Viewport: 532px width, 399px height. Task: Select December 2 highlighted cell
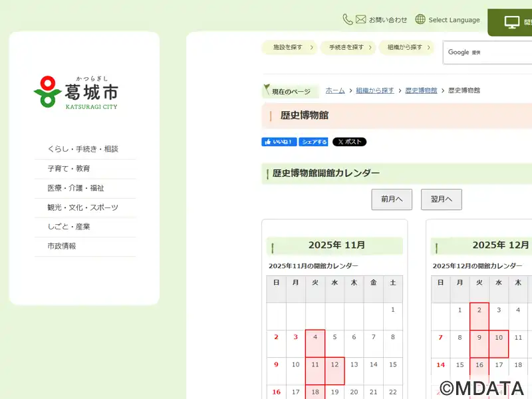[479, 317]
